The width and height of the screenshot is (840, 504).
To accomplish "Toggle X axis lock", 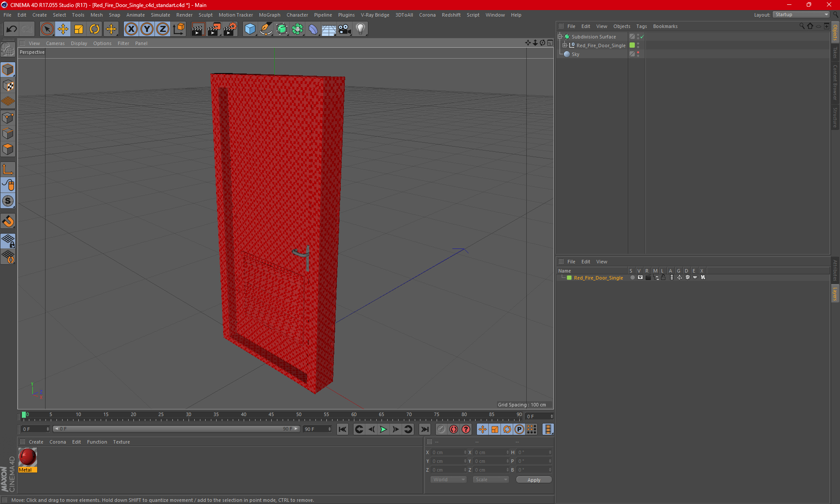I will pyautogui.click(x=131, y=29).
